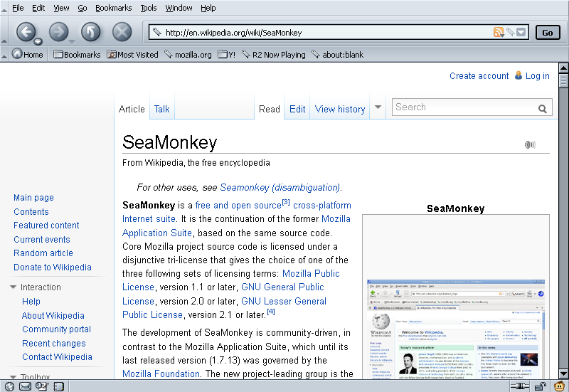Click the user icon next to Log in
This screenshot has width=569, height=392.
(519, 75)
